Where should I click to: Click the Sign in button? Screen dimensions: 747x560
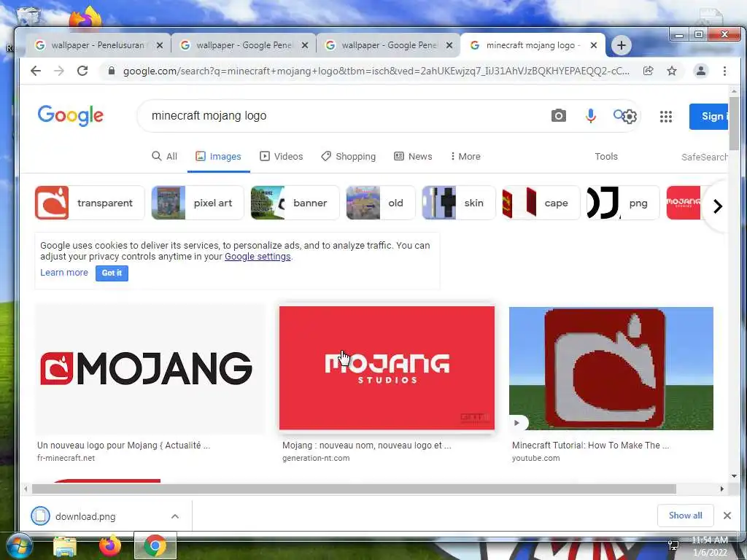pyautogui.click(x=709, y=116)
